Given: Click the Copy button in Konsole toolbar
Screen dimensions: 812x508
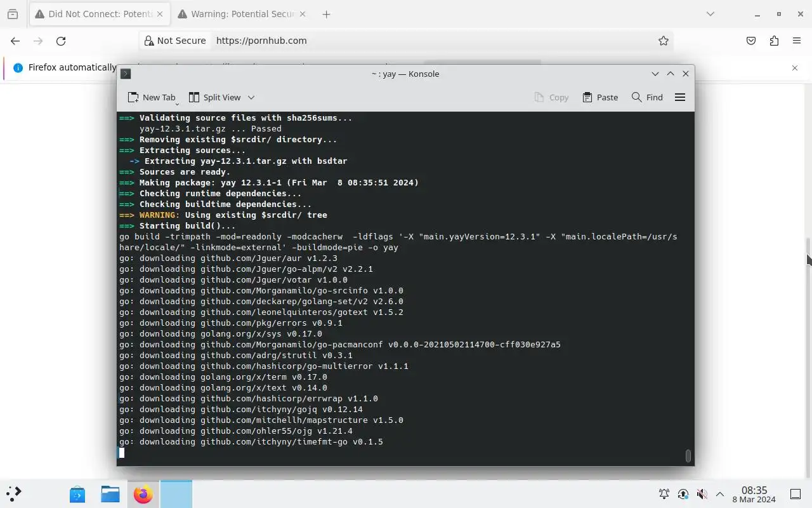Looking at the screenshot, I should [551, 97].
